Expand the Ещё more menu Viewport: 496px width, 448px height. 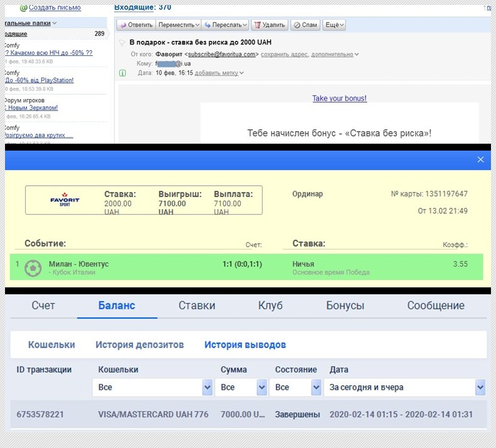(x=334, y=24)
